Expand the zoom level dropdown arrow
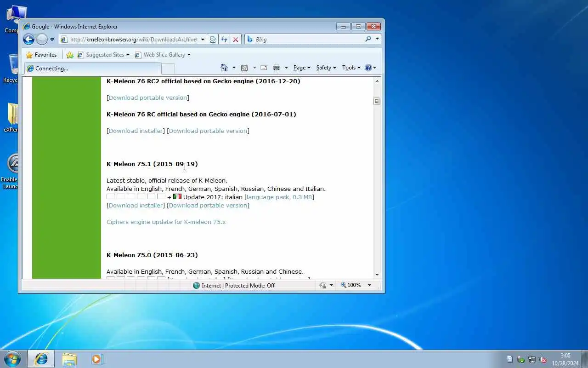The width and height of the screenshot is (588, 368). coord(369,285)
